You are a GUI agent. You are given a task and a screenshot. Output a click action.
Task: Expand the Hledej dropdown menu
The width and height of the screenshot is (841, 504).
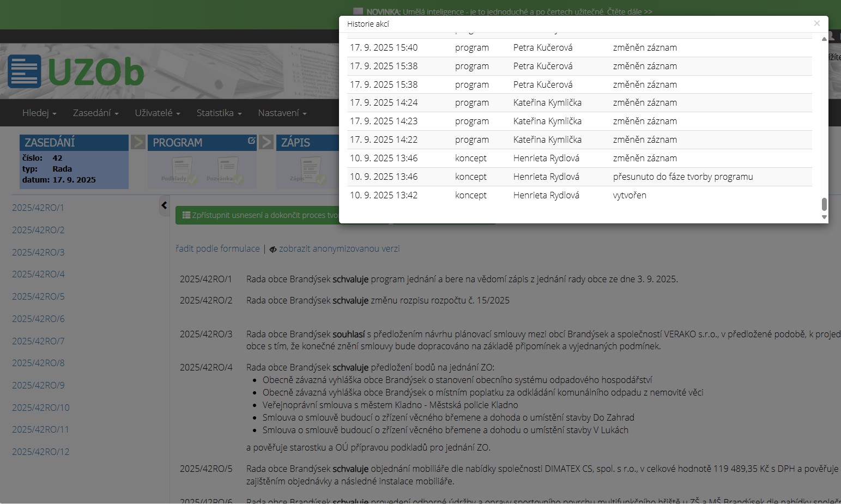point(39,113)
